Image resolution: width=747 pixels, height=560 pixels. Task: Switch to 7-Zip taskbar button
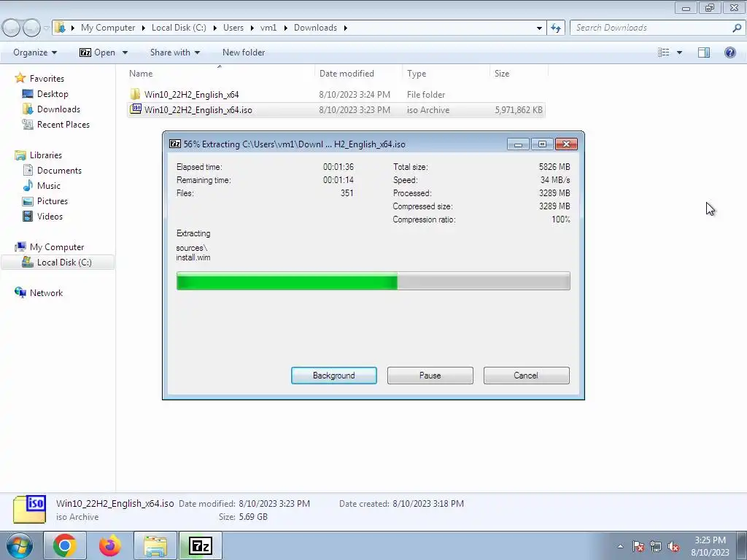tap(200, 545)
